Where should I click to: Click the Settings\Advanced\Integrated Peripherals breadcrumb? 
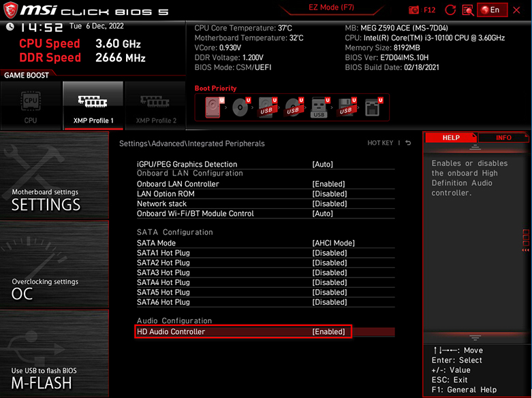click(191, 144)
